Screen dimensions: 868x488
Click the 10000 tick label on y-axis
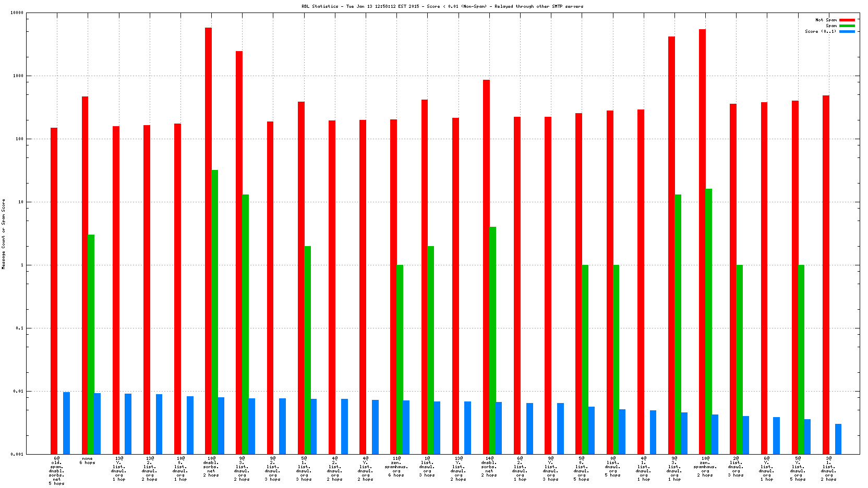(x=17, y=13)
